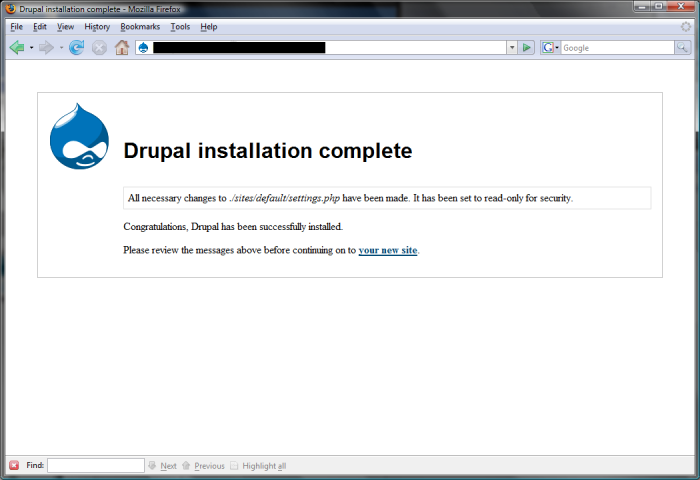The width and height of the screenshot is (700, 480).
Task: Maximize the Firefox window
Action: pyautogui.click(x=658, y=6)
